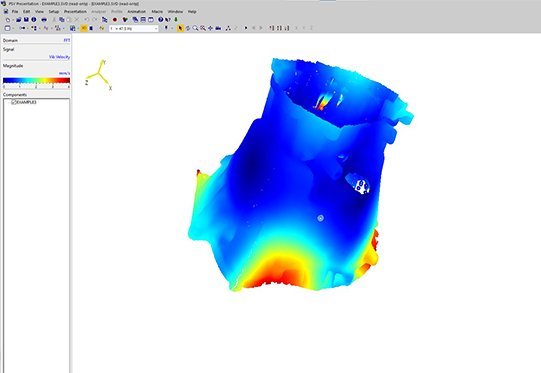Click the open folder icon

tap(18, 20)
